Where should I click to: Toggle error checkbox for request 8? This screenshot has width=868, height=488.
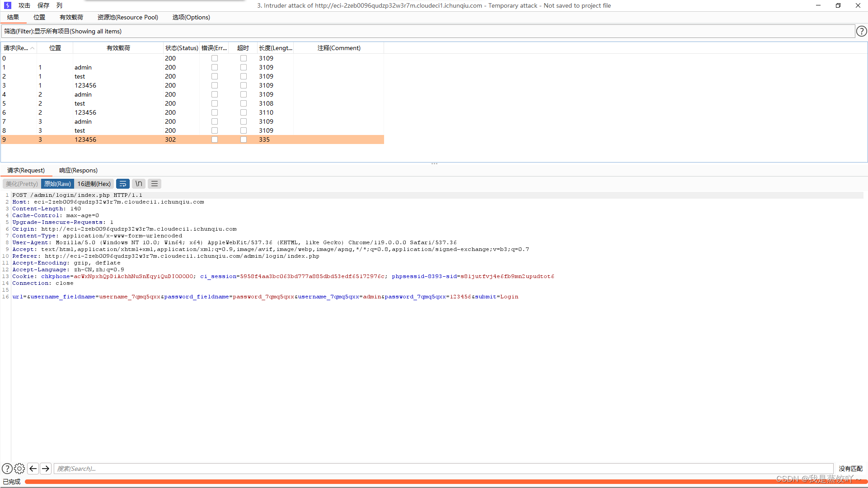point(215,130)
